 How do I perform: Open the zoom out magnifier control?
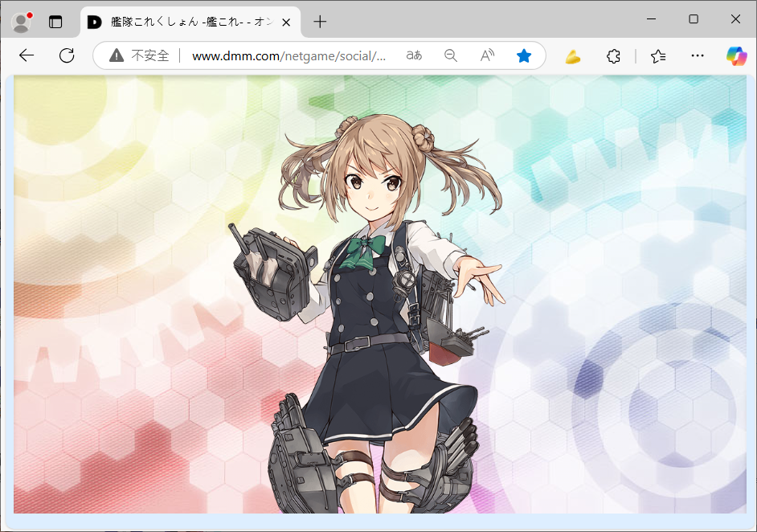(x=451, y=56)
